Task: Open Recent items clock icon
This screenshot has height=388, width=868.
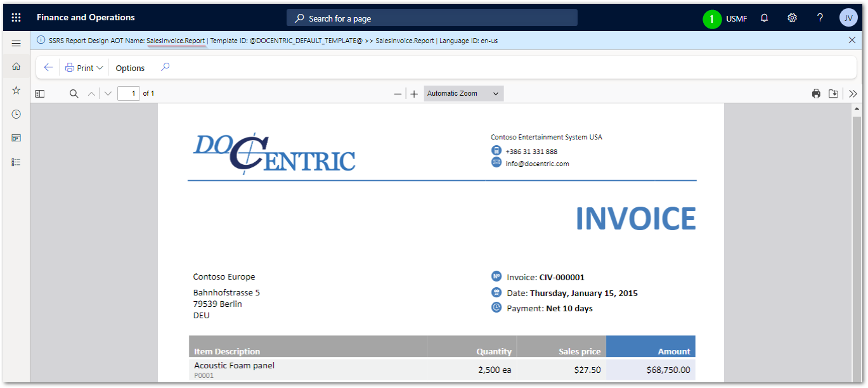Action: click(x=16, y=114)
